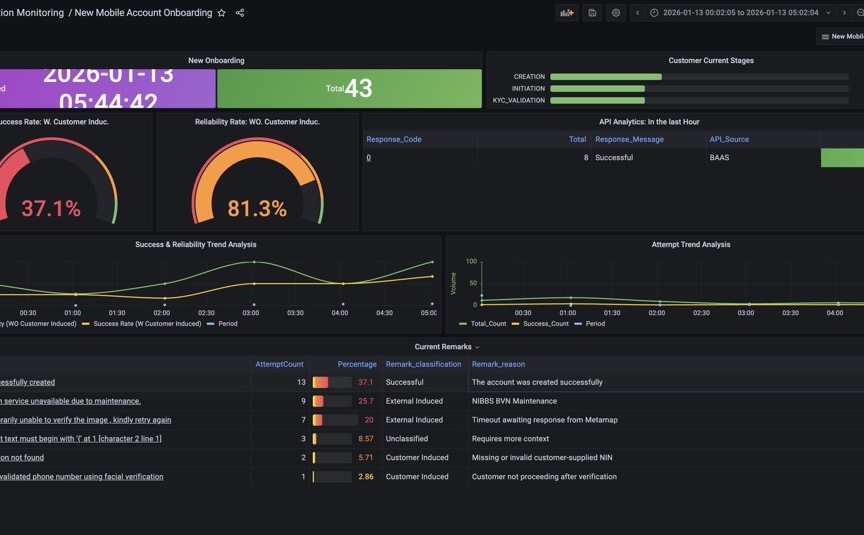This screenshot has height=535, width=864.
Task: Select 'NIBBS BVN Maintenance' cell
Action: pyautogui.click(x=514, y=401)
